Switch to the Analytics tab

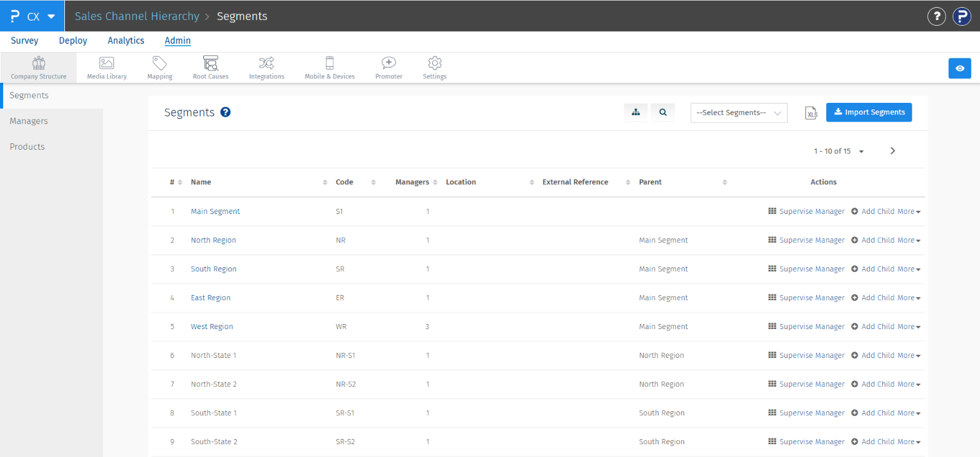click(126, 40)
